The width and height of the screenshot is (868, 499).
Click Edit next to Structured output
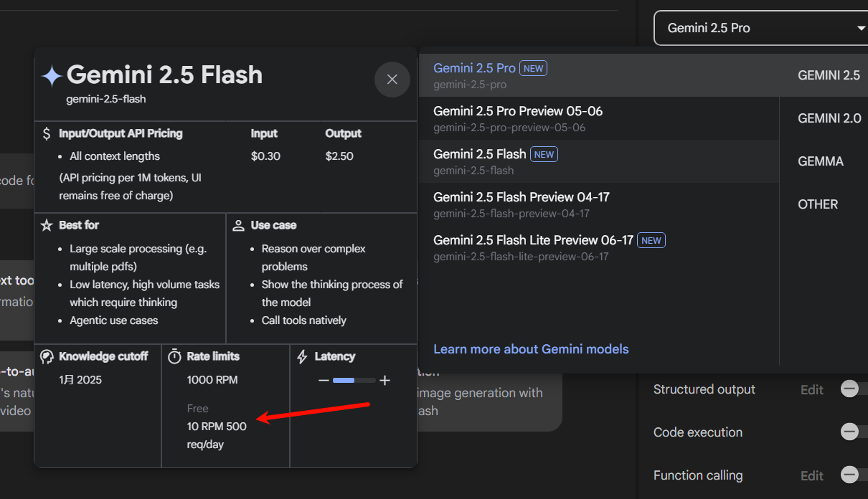(x=812, y=389)
